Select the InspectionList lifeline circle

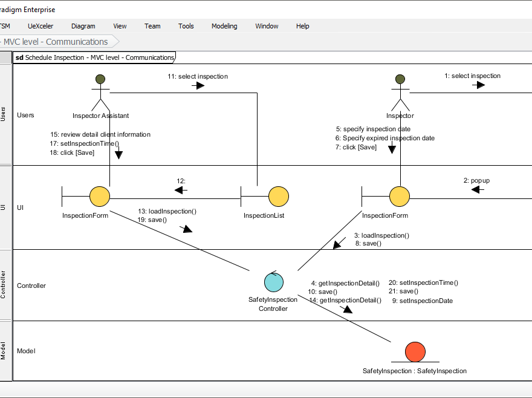278,195
